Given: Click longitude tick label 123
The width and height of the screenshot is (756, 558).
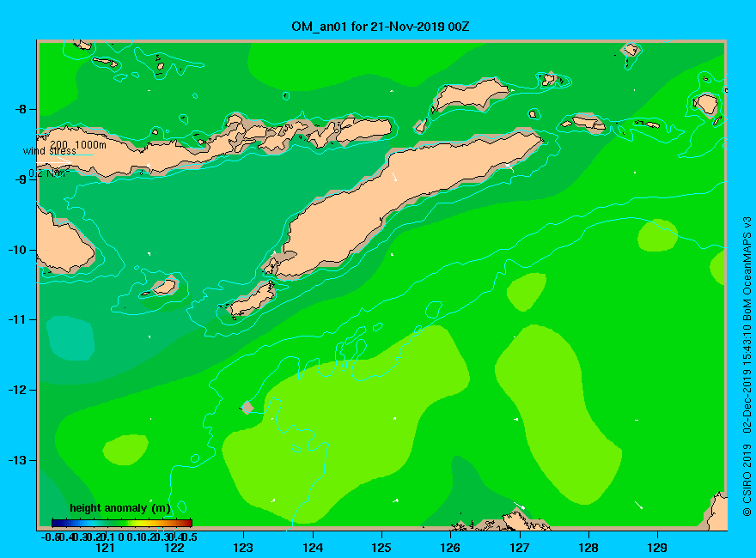Looking at the screenshot, I should coord(243,548).
